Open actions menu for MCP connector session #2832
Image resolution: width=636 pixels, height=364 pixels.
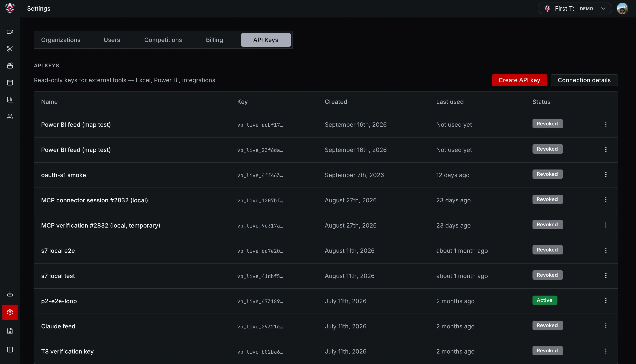click(606, 200)
